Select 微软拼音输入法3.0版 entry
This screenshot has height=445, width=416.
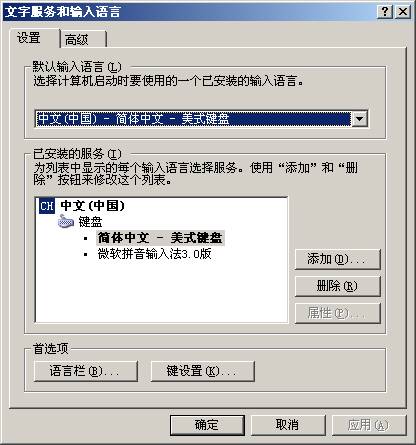coord(154,254)
